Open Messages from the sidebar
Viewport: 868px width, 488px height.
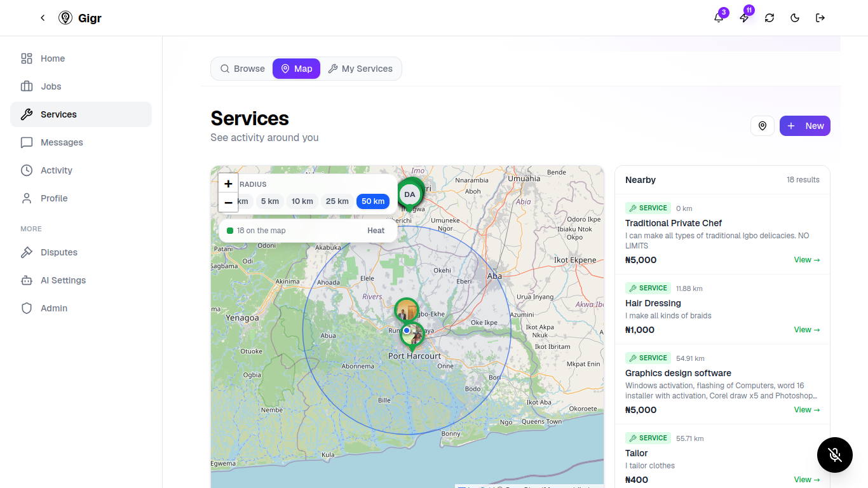point(81,142)
